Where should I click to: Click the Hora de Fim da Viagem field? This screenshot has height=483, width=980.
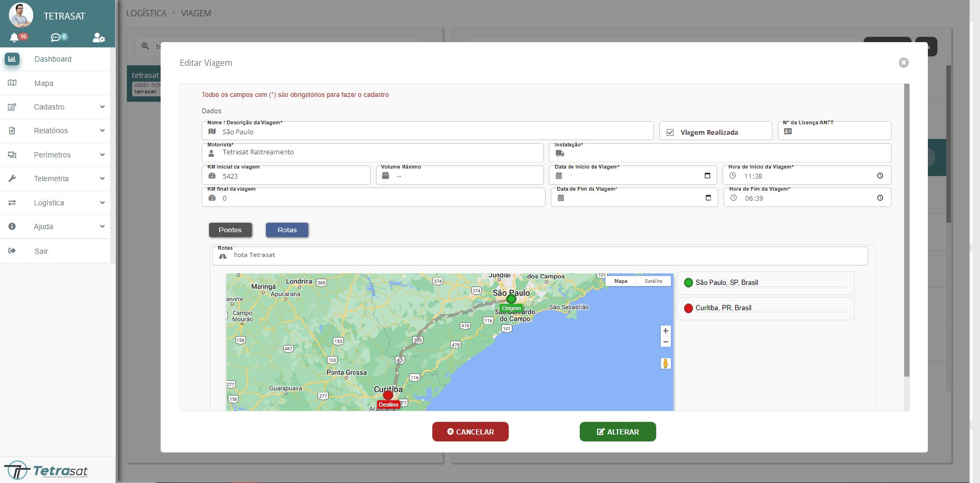click(x=807, y=198)
